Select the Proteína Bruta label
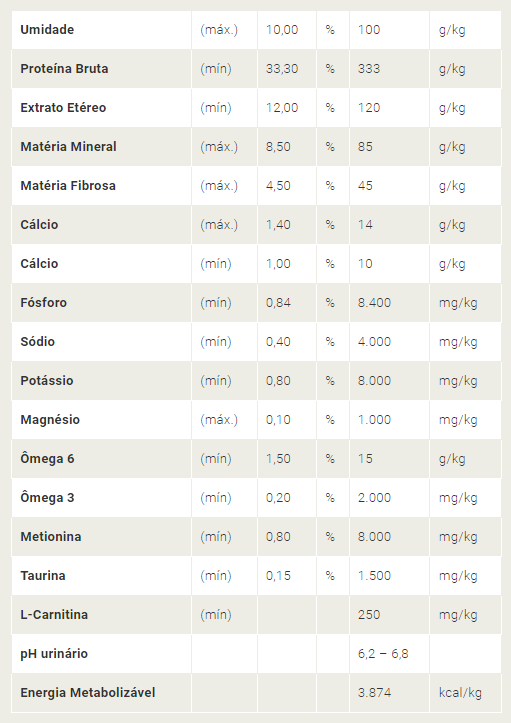 64,69
